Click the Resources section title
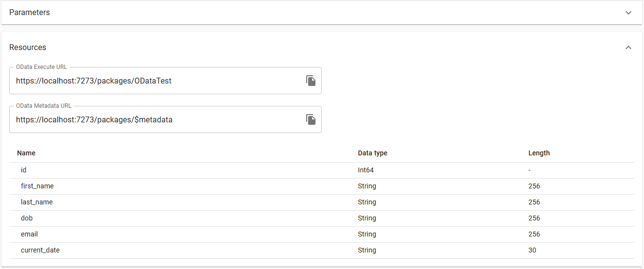 coord(28,48)
